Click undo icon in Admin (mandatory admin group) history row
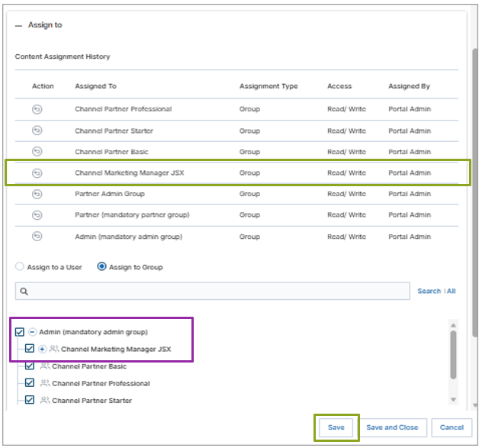The image size is (479, 448). (37, 237)
